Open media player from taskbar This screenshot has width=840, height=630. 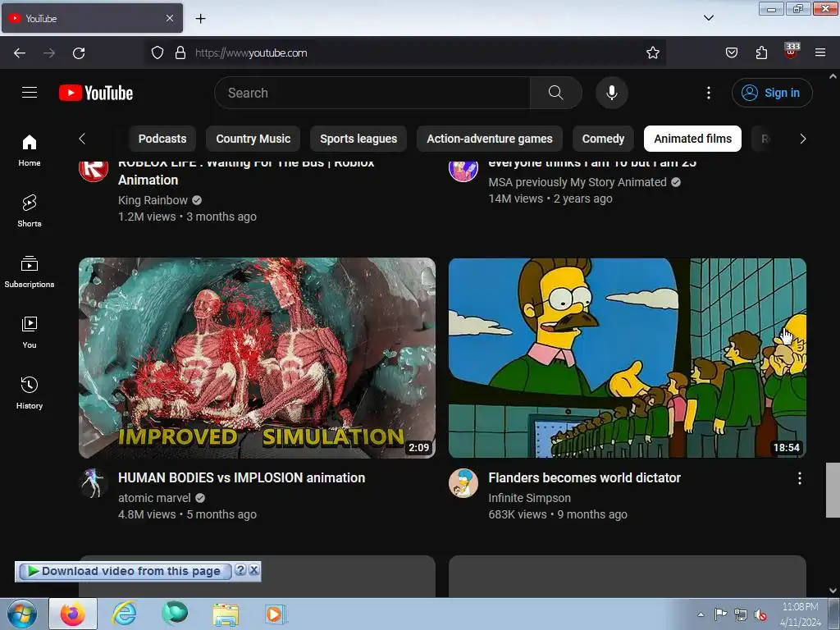(276, 614)
